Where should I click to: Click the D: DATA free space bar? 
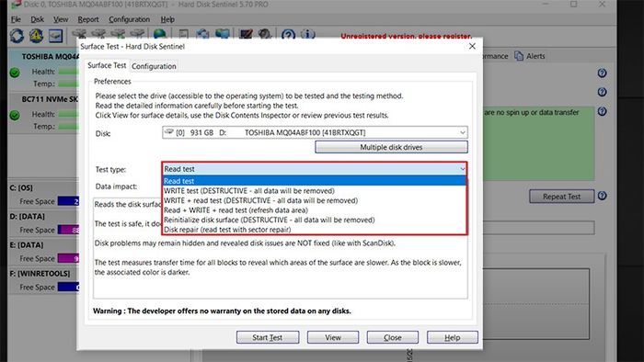tap(68, 230)
